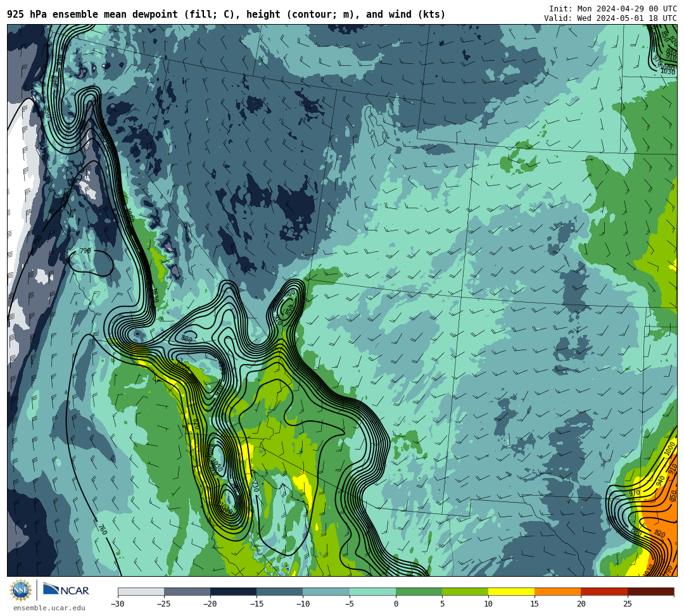
Task: Click the 25 colorbar tick label
Action: pyautogui.click(x=628, y=604)
